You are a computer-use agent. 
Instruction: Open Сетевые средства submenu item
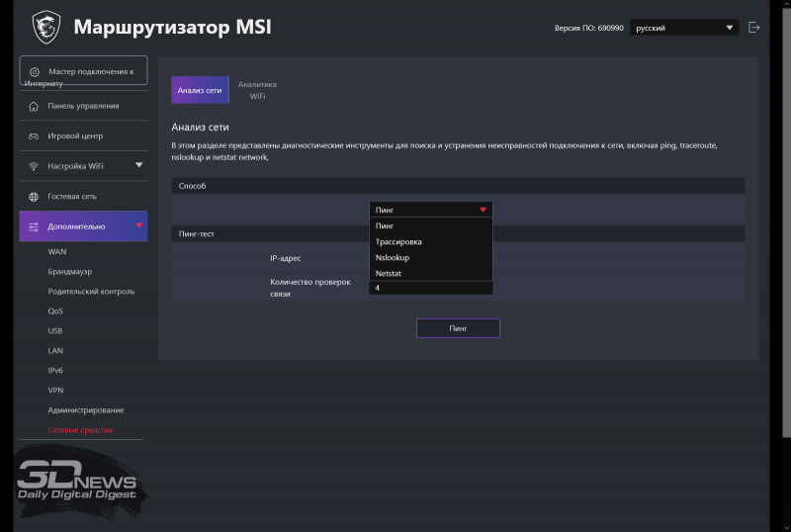coord(80,429)
